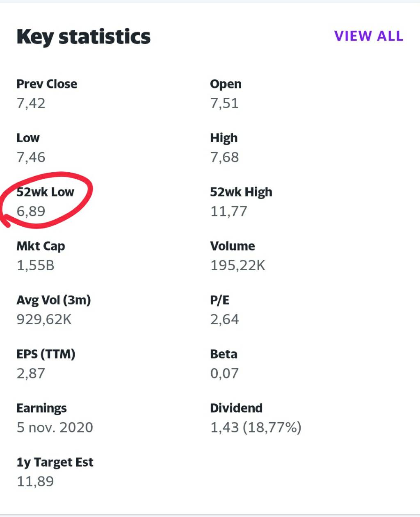420x517 pixels.
Task: Select the High value 7,68
Action: 224,157
